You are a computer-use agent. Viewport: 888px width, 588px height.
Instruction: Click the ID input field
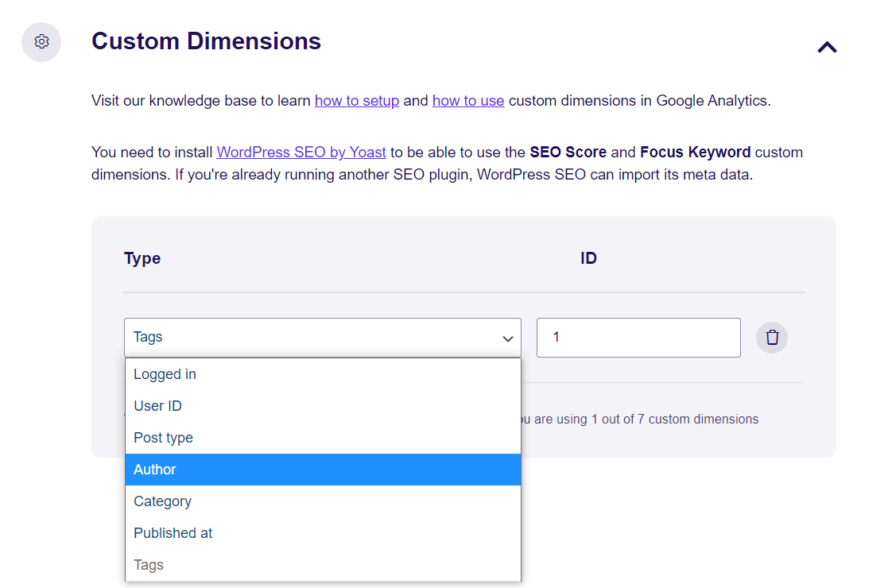coord(638,337)
